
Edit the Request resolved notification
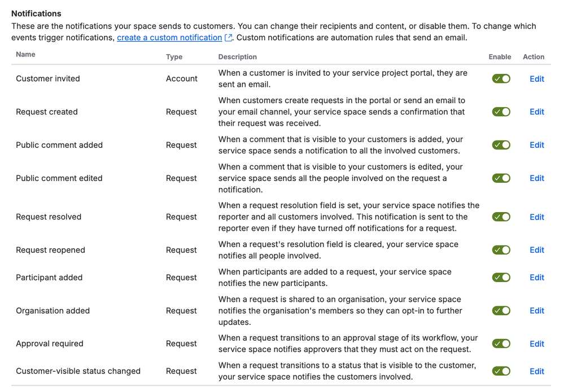coord(536,217)
